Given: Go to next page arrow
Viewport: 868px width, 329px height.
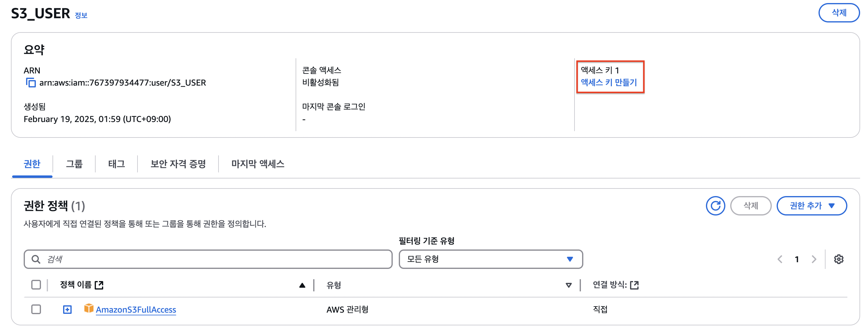Looking at the screenshot, I should tap(814, 259).
